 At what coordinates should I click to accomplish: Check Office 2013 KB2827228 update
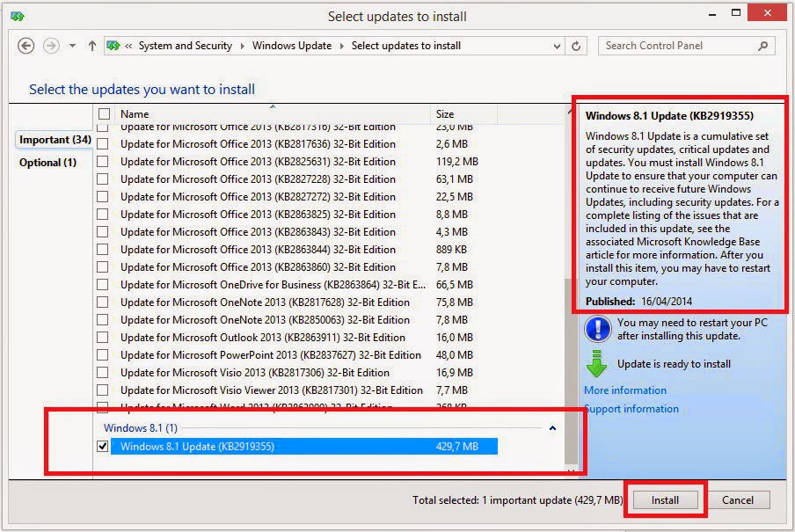click(x=102, y=179)
